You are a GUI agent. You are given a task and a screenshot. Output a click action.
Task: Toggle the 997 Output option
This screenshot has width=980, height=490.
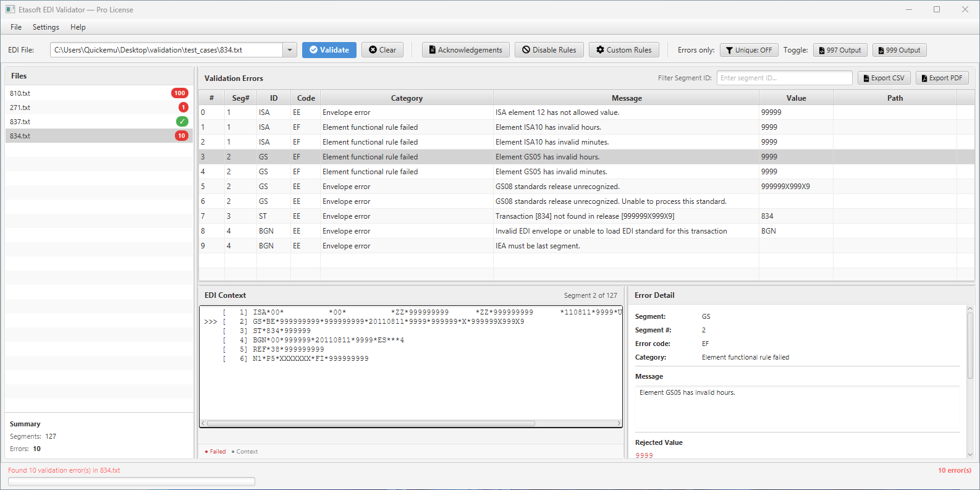pos(840,50)
